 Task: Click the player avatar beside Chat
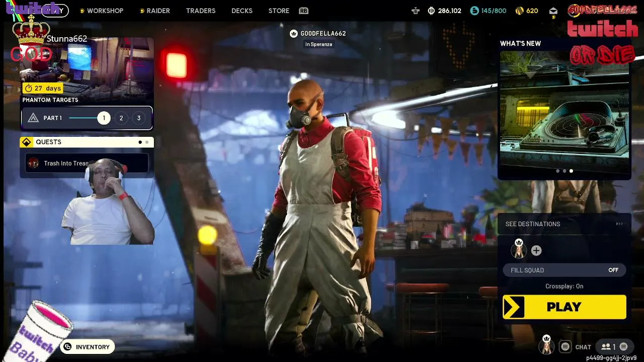click(x=546, y=345)
